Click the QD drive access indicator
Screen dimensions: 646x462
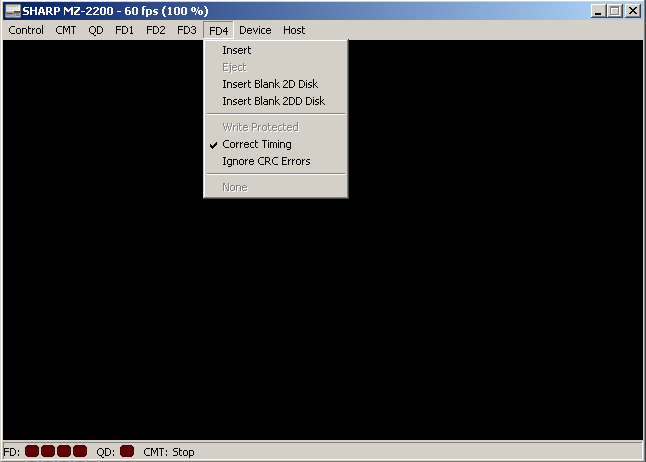(x=127, y=451)
